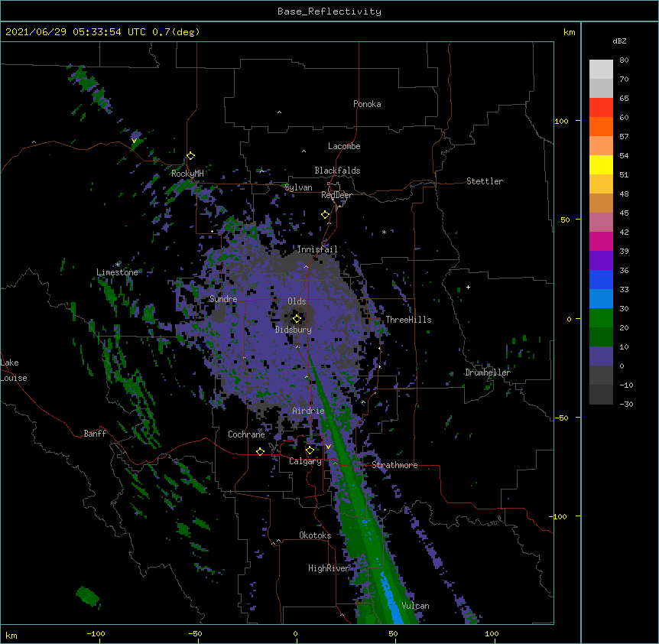This screenshot has height=644, width=659.
Task: Click the Vulcan town label
Action: pyautogui.click(x=415, y=606)
